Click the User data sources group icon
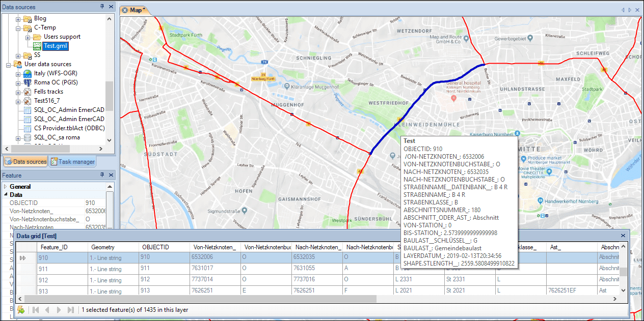 point(18,65)
